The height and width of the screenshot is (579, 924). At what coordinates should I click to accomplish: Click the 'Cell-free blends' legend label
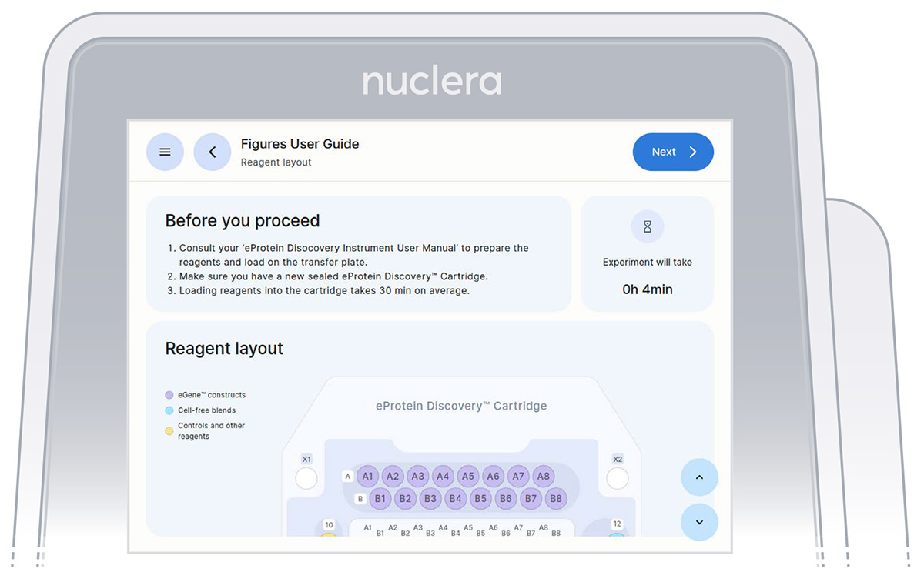(207, 410)
